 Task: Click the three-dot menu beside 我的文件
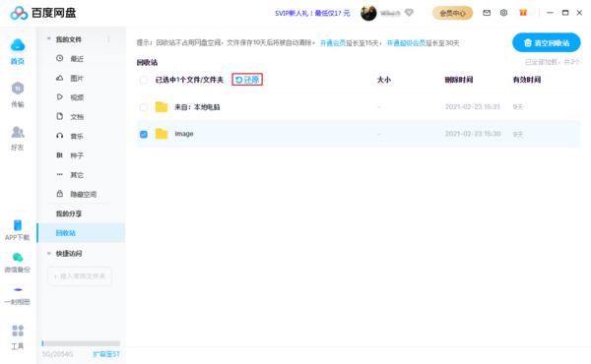pyautogui.click(x=108, y=39)
